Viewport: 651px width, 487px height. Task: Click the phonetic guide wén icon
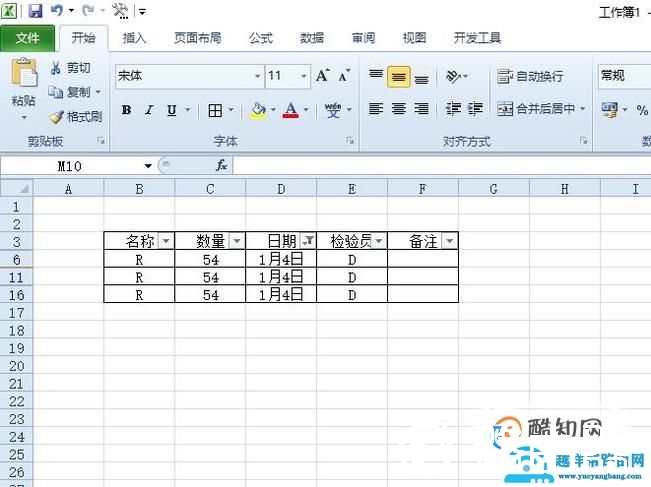tap(333, 110)
